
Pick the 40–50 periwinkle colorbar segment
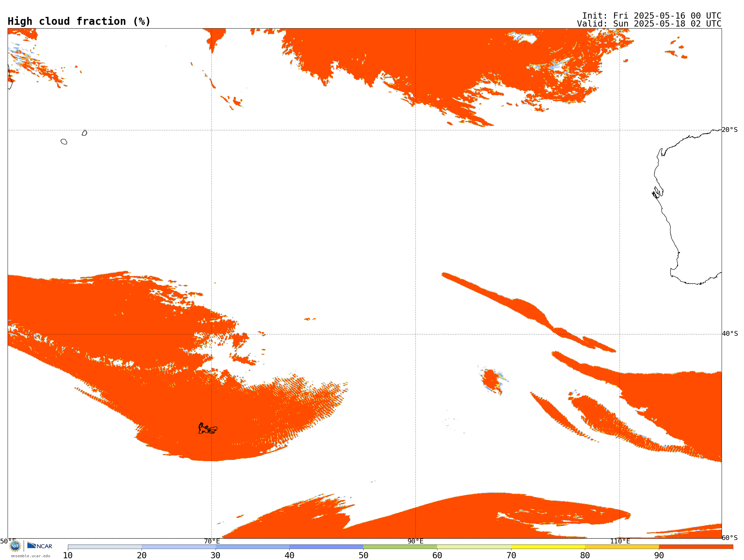pos(326,547)
